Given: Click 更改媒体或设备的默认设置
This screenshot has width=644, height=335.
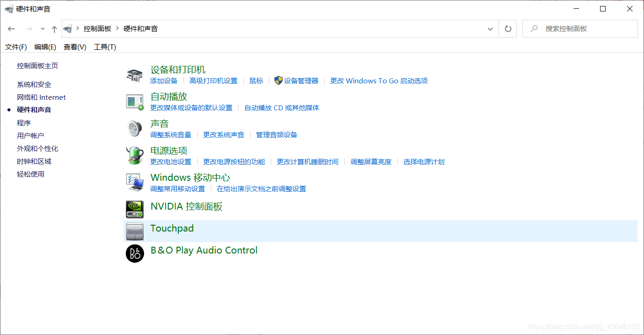Looking at the screenshot, I should 191,108.
